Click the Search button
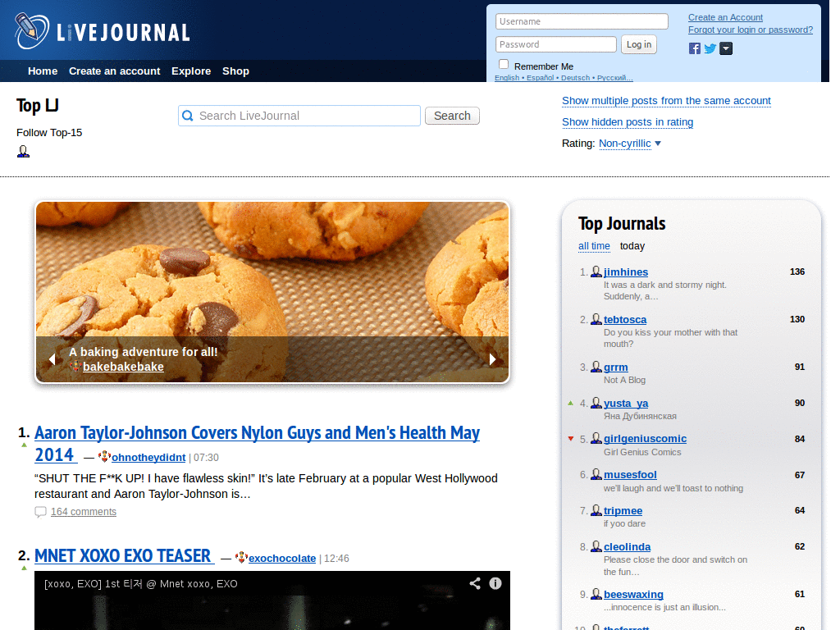840x630 pixels. [x=452, y=116]
